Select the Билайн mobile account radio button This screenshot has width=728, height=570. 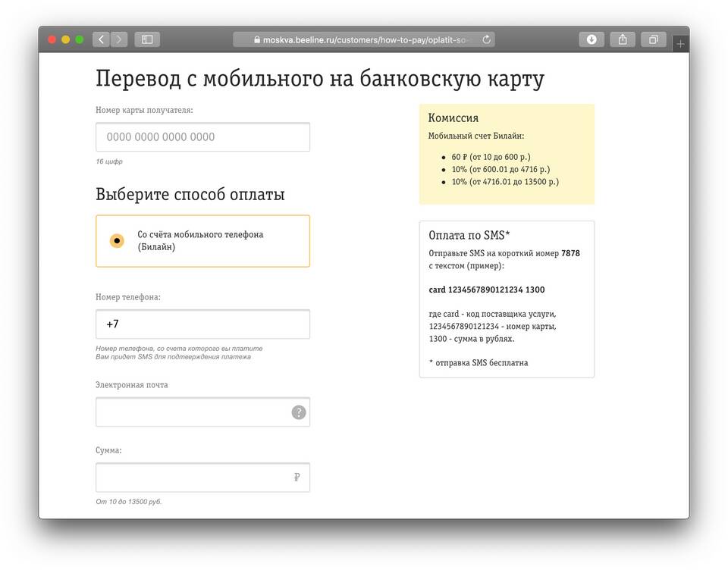[x=117, y=241]
